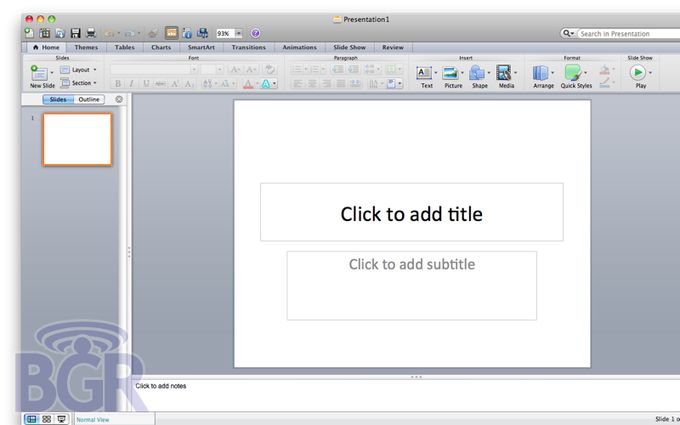Image resolution: width=680 pixels, height=425 pixels.
Task: Open the Slide Show ribbon tab
Action: (x=350, y=47)
